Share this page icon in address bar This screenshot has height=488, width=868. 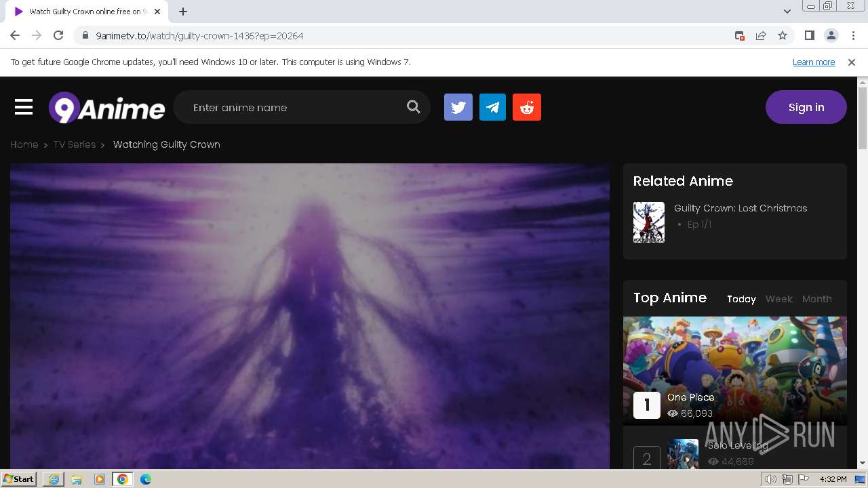761,35
